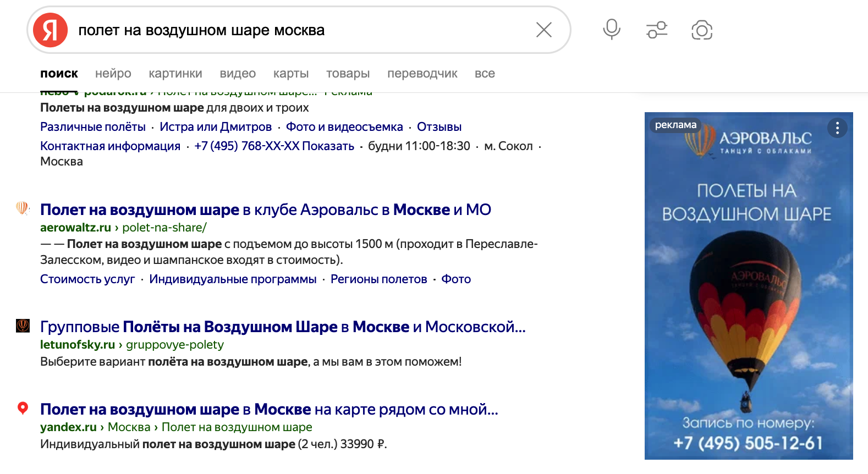Switch to the видео tab
This screenshot has width=868, height=474.
tap(238, 74)
